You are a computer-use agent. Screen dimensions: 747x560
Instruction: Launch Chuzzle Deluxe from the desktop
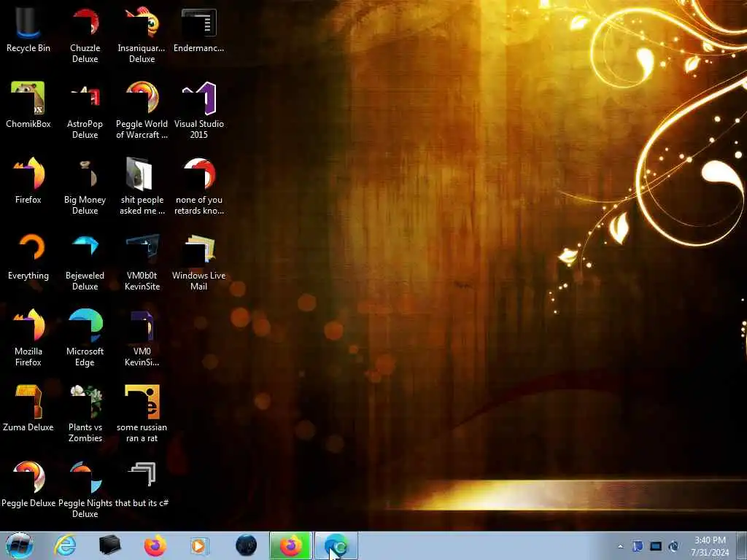85,35
